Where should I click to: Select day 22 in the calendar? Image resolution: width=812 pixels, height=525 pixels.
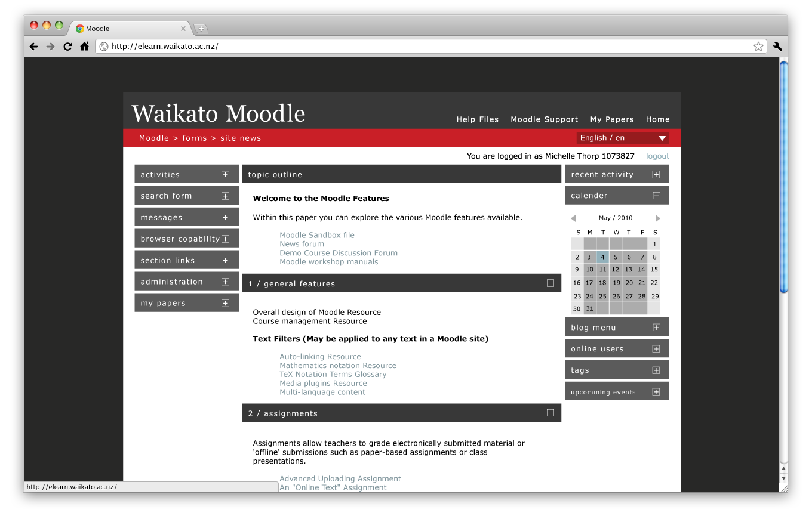tap(654, 283)
